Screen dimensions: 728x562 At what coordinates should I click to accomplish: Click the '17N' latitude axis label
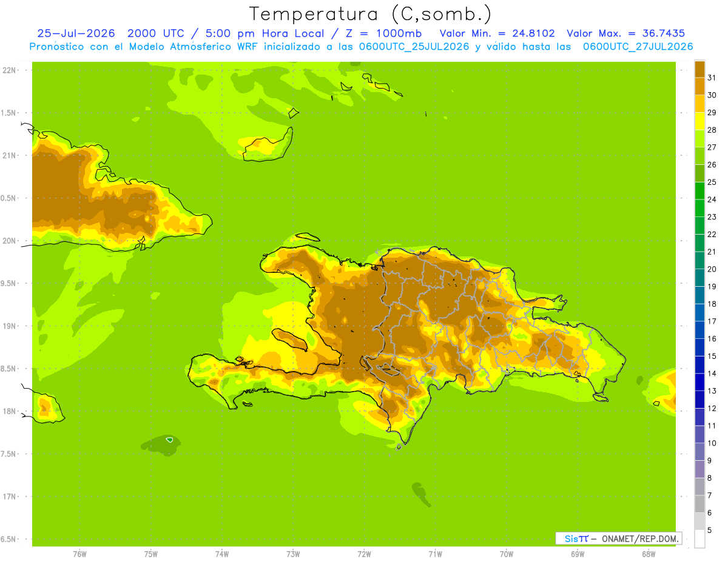point(10,497)
